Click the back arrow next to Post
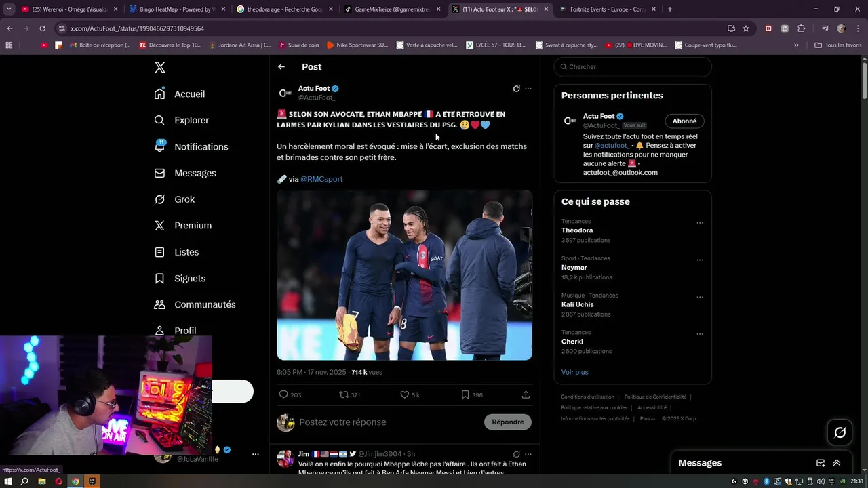The image size is (868, 488). point(281,66)
